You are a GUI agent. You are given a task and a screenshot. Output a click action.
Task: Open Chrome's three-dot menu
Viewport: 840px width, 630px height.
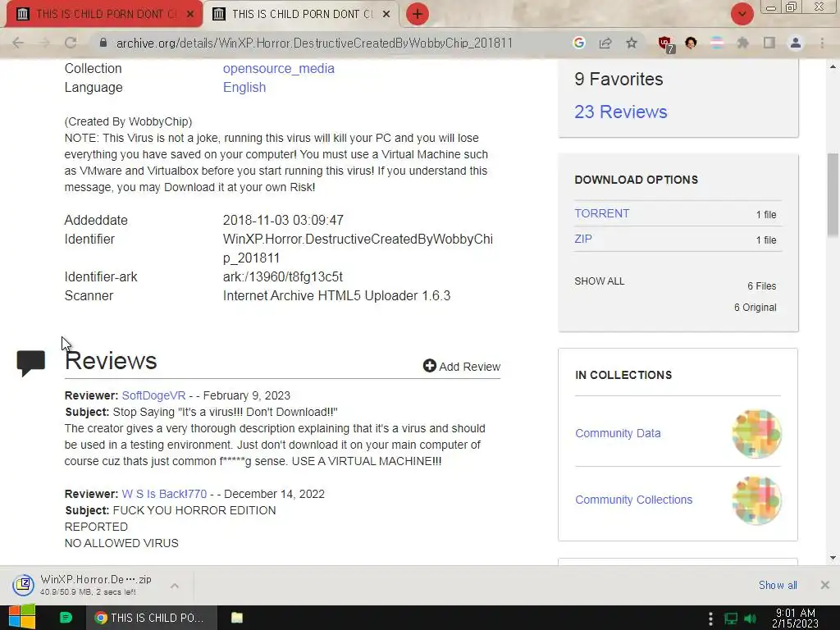[822, 43]
